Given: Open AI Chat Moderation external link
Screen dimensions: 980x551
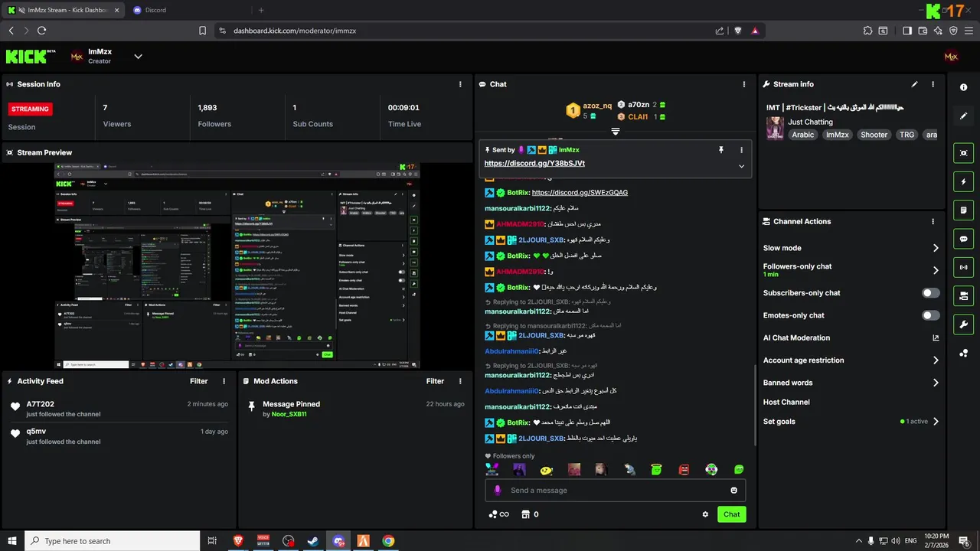Looking at the screenshot, I should tap(935, 337).
